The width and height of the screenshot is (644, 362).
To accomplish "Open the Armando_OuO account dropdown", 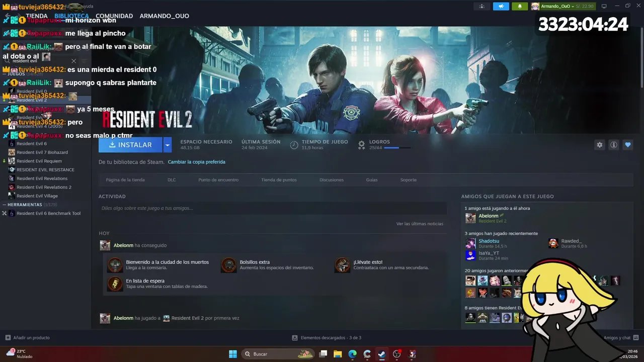I will click(563, 6).
